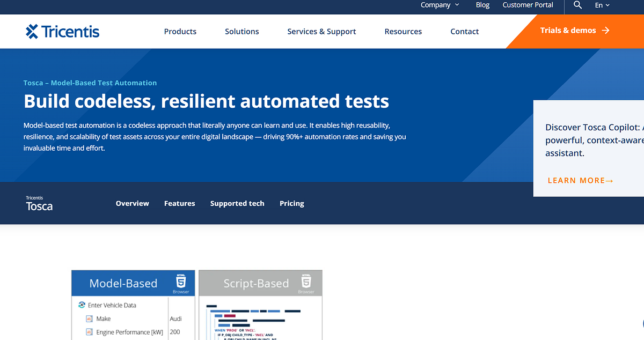Open the Resources menu
The image size is (644, 340).
coord(403,32)
